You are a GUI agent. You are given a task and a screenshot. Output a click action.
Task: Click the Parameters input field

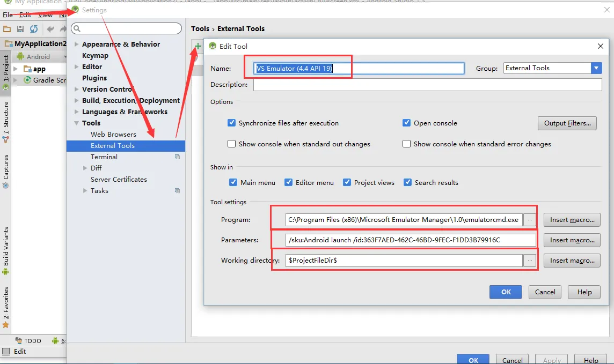[x=411, y=240]
